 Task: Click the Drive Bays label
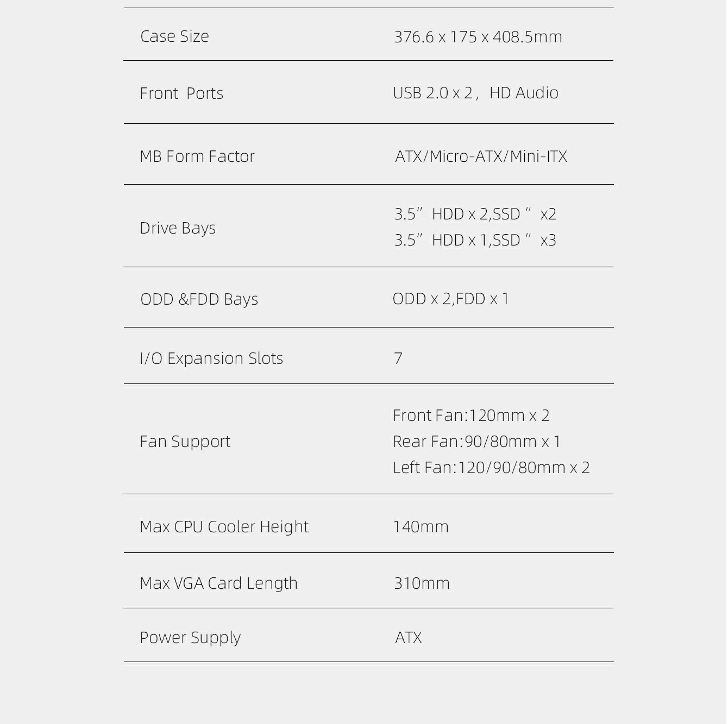coord(178,228)
